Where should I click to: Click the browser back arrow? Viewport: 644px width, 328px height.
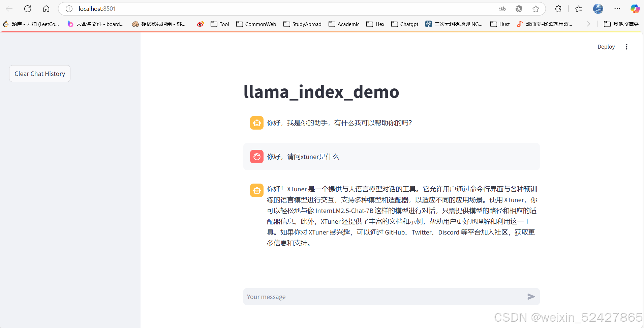tap(9, 9)
